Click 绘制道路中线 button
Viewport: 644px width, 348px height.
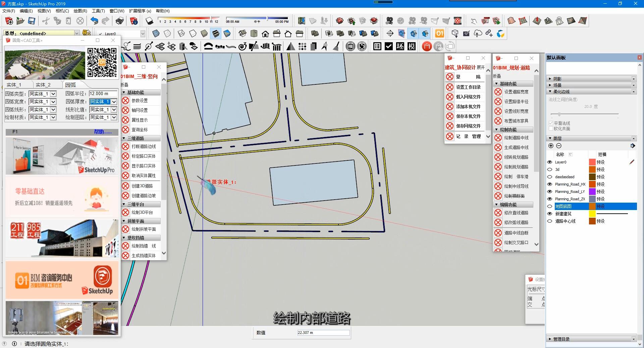(516, 138)
